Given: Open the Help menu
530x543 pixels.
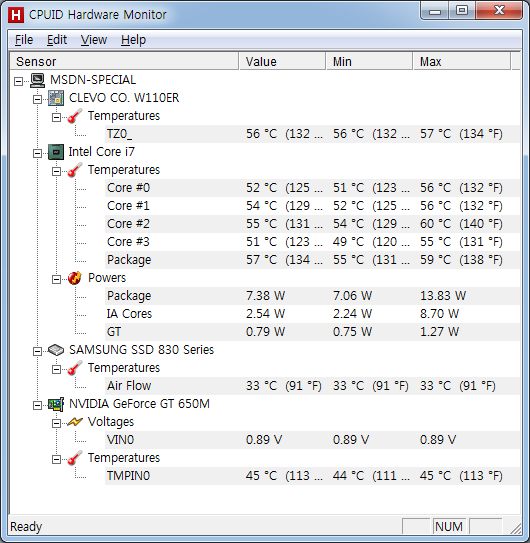Looking at the screenshot, I should click(133, 40).
